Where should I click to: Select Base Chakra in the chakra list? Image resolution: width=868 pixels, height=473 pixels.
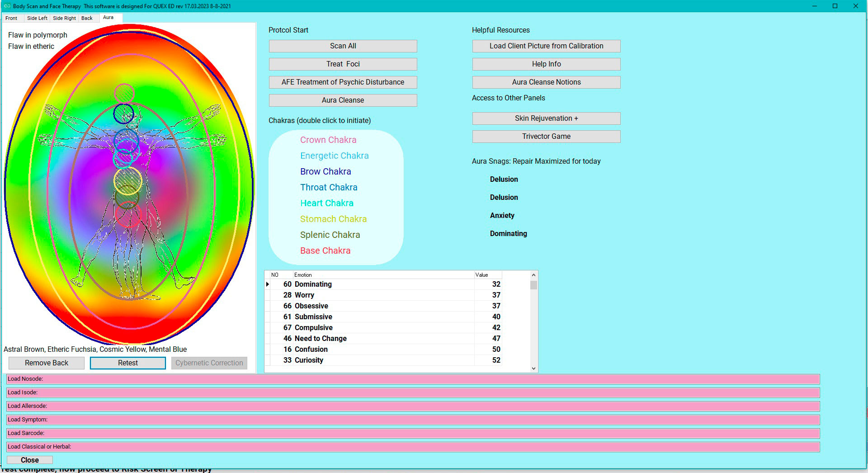tap(325, 251)
